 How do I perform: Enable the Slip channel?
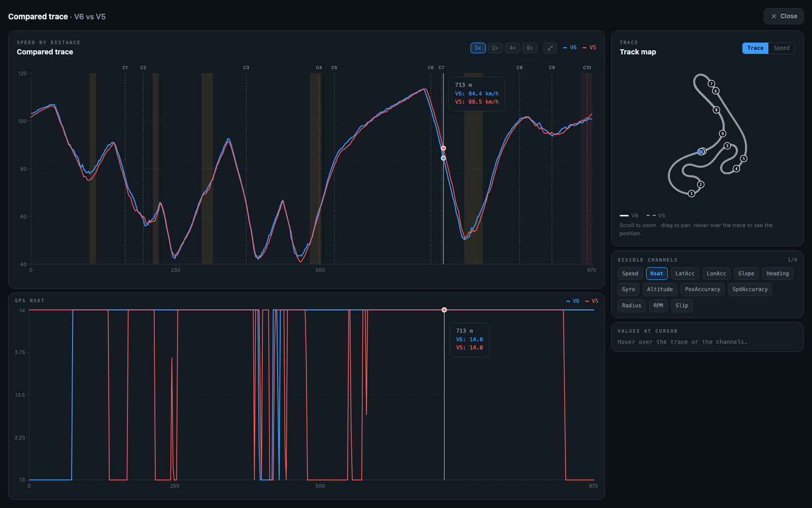(682, 305)
